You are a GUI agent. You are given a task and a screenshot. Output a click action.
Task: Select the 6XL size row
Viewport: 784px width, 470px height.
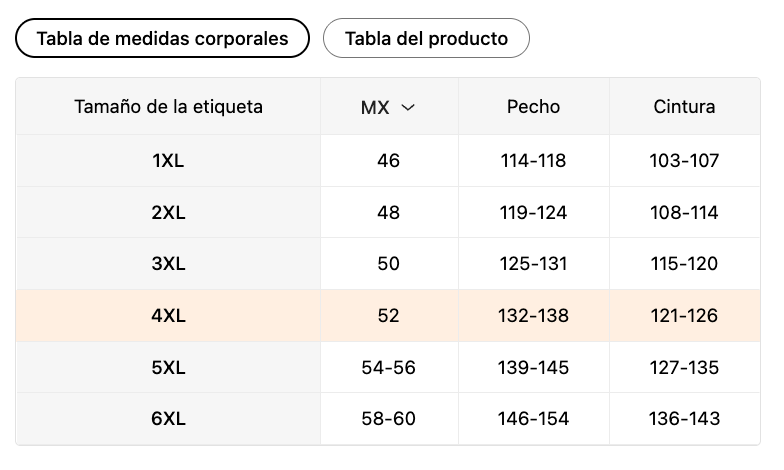[388, 418]
